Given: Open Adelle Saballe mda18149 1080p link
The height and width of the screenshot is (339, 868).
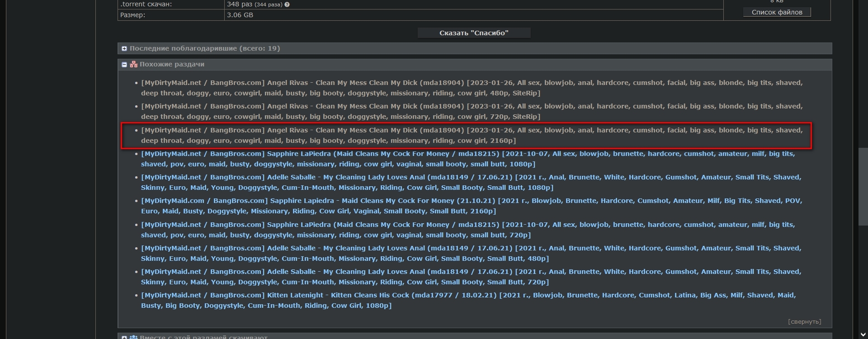Looking at the screenshot, I should pos(471,182).
